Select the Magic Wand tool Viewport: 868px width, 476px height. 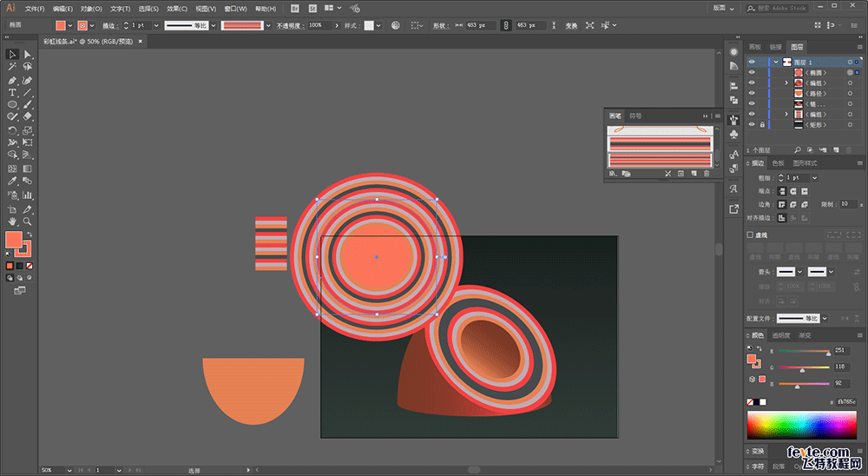point(13,67)
